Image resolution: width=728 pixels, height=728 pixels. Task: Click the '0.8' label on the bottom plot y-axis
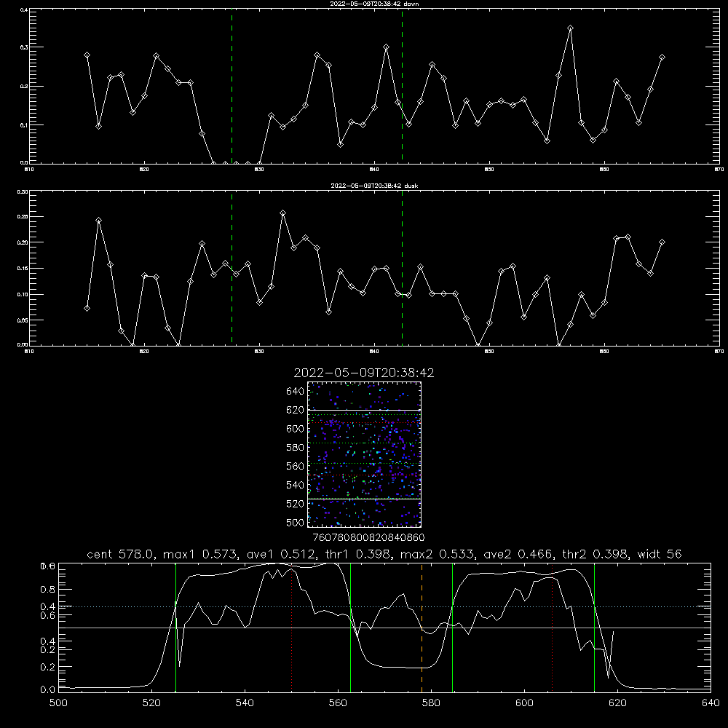[48, 590]
